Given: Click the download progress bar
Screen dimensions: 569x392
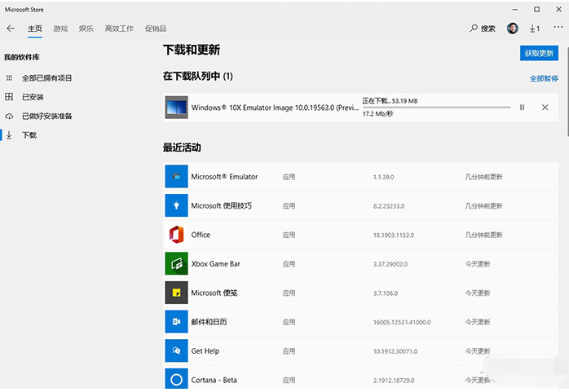Looking at the screenshot, I should [436, 108].
